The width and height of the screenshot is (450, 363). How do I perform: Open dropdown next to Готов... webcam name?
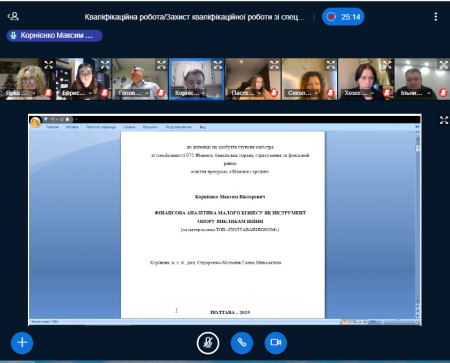point(147,93)
